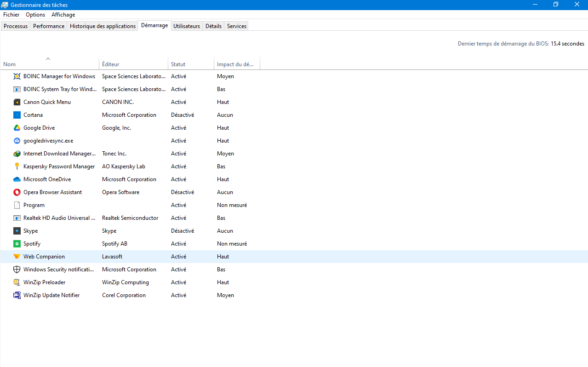Click the Google Drive icon
This screenshot has height=367, width=588.
(17, 128)
